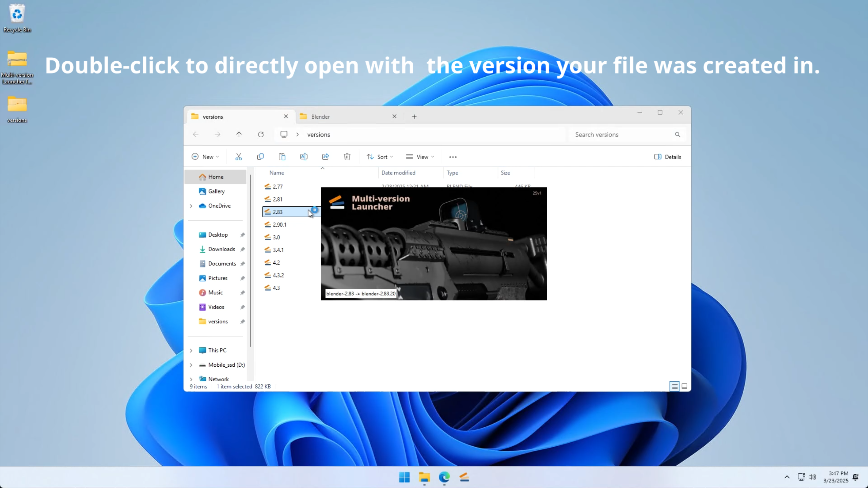Click the Copy icon in toolbar
Viewport: 868px width, 488px height.
coord(260,157)
